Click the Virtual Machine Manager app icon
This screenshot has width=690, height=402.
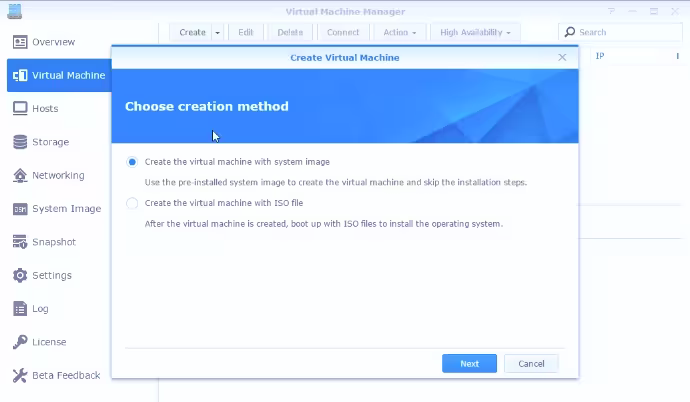tap(15, 11)
